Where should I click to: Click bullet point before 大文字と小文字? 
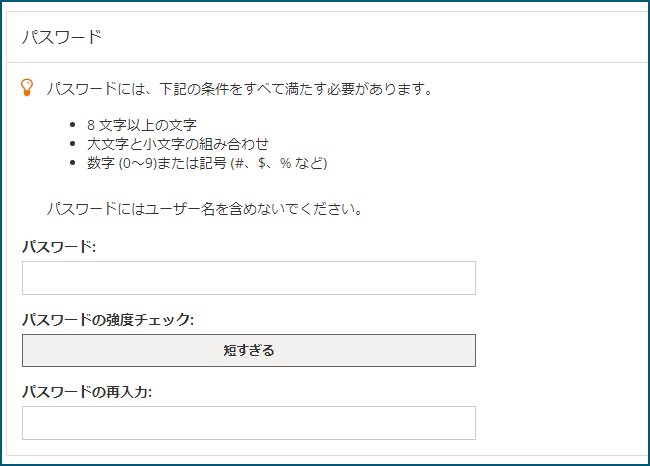pyautogui.click(x=73, y=143)
